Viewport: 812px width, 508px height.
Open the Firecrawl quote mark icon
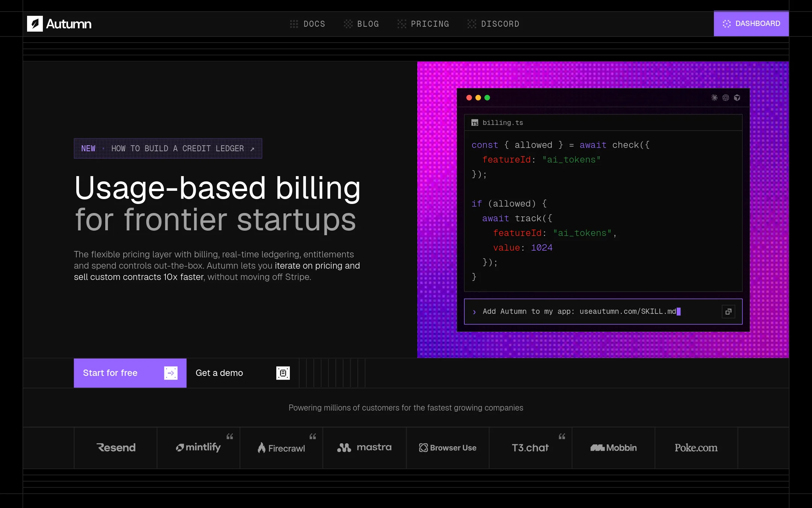coord(312,437)
